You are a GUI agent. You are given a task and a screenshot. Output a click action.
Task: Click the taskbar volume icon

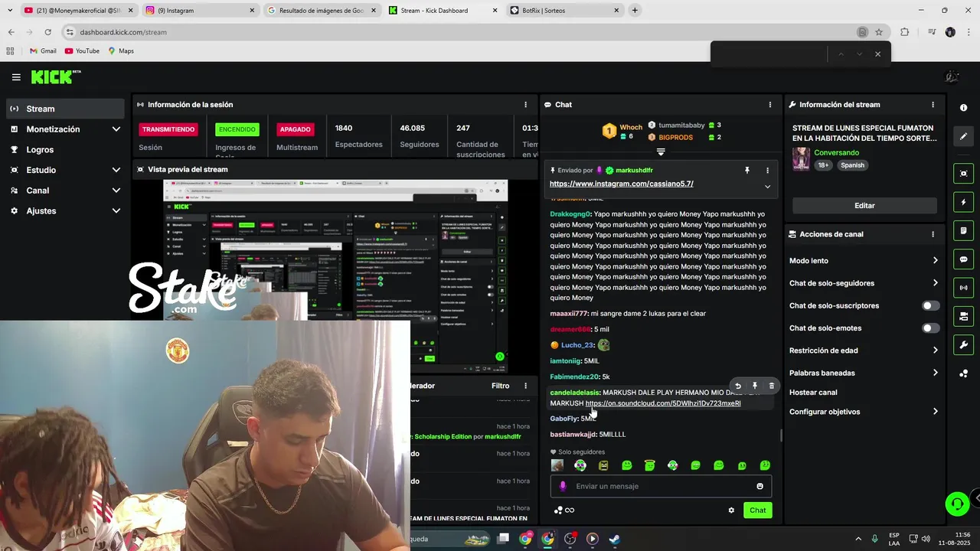[x=926, y=539]
